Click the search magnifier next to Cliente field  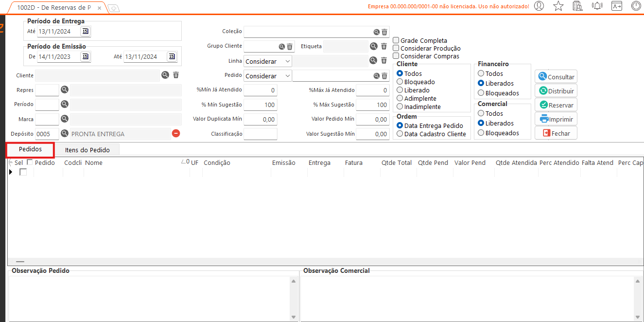point(165,75)
